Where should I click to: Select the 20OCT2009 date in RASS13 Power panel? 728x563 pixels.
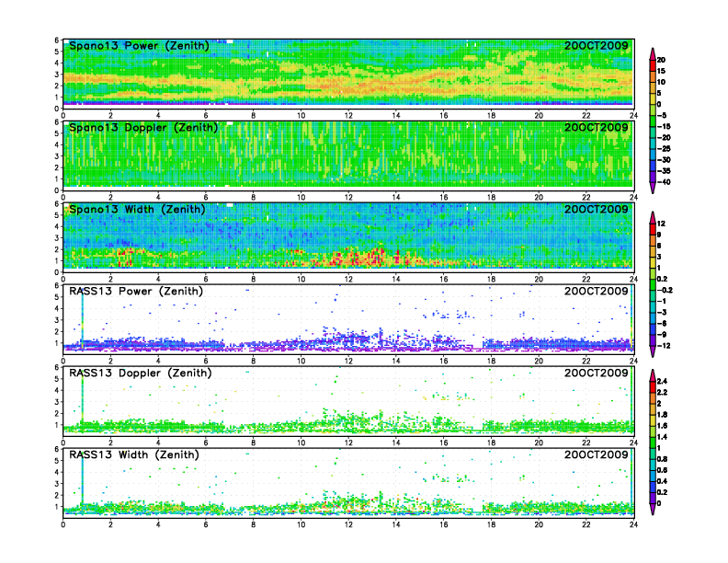point(597,291)
